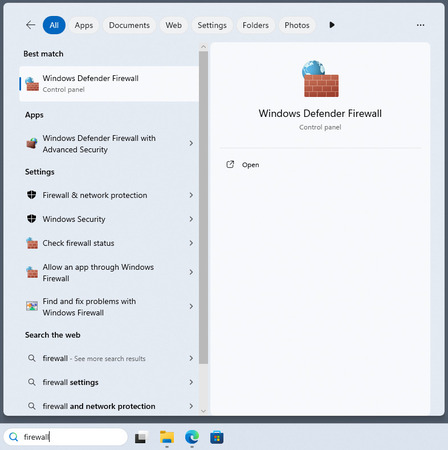The height and width of the screenshot is (450, 448).
Task: Click firewall icon beside Check firewall status
Action: click(x=32, y=243)
